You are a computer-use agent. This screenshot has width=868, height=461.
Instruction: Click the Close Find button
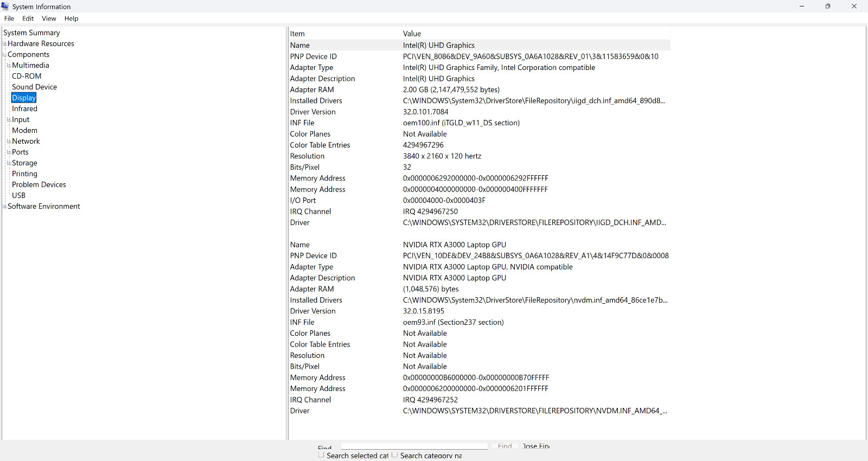[536, 446]
